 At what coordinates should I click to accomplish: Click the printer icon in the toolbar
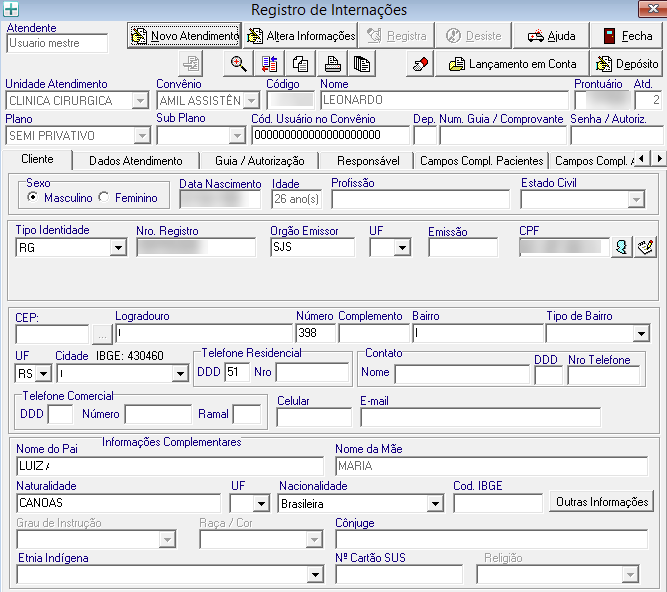332,64
